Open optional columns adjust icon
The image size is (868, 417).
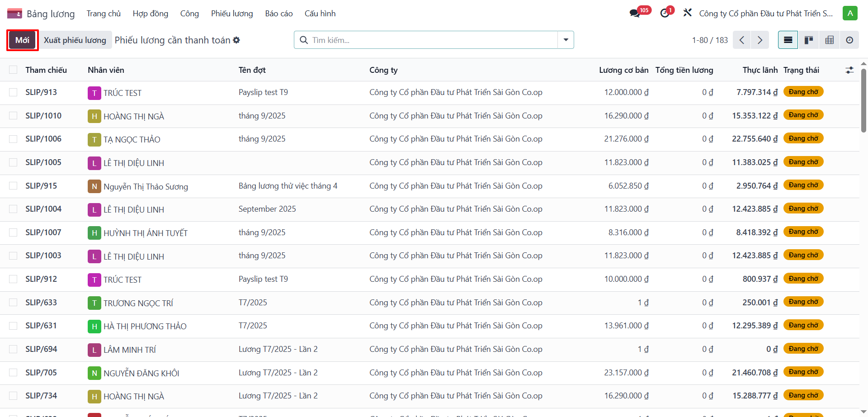849,70
